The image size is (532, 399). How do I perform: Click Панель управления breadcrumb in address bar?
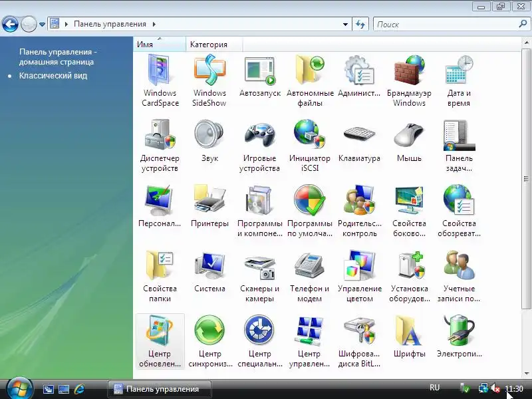pyautogui.click(x=110, y=24)
